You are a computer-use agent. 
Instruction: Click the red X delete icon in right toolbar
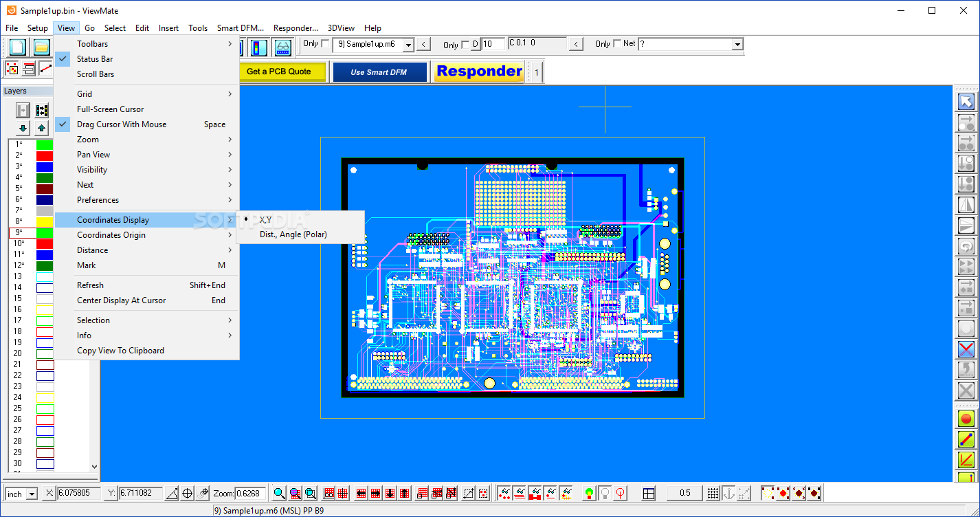[966, 349]
